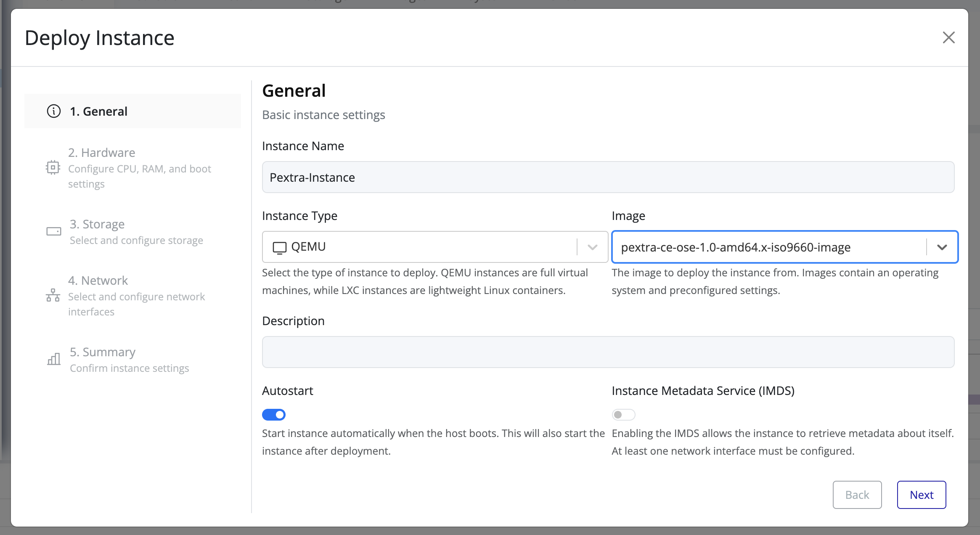
Task: Click the info icon next to General step
Action: click(x=53, y=111)
